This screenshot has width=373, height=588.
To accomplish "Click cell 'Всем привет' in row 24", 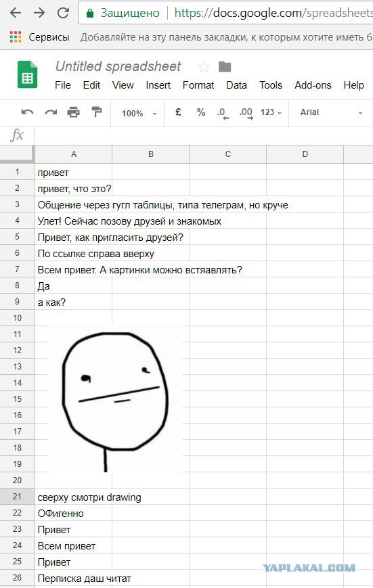I will pos(74,545).
